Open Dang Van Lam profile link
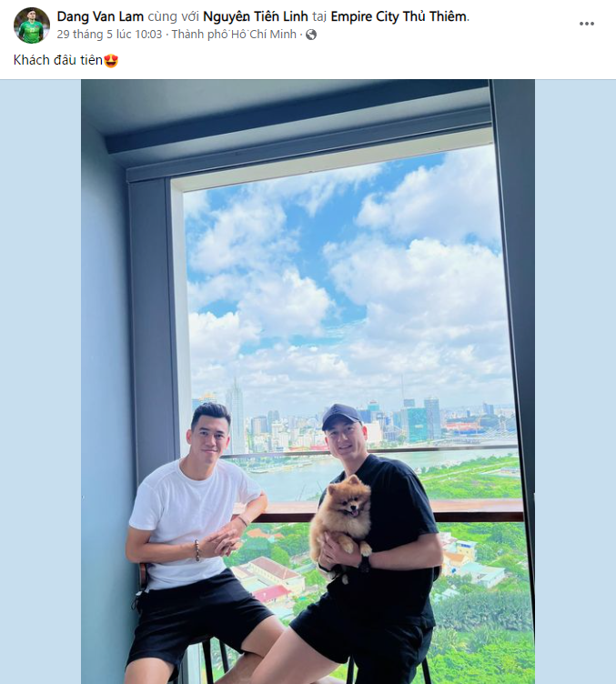This screenshot has height=684, width=616. pos(100,16)
